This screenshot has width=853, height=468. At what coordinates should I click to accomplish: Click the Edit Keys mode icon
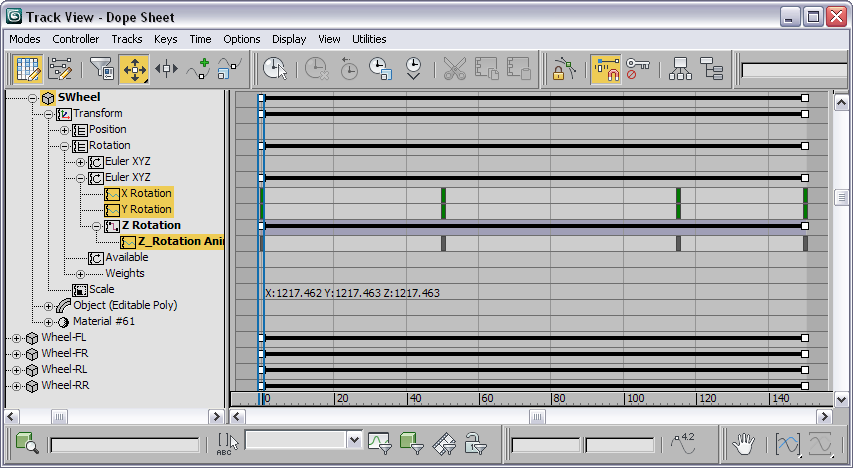coord(28,69)
